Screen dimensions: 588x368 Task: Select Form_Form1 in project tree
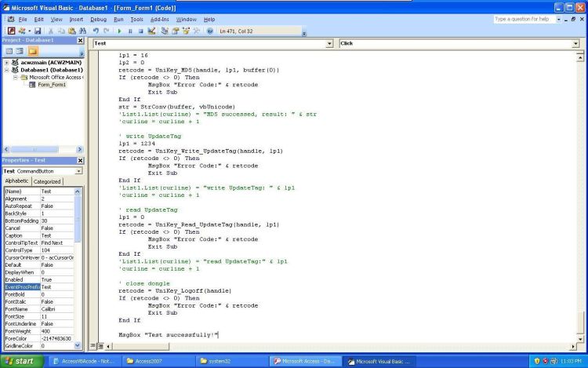pyautogui.click(x=52, y=85)
